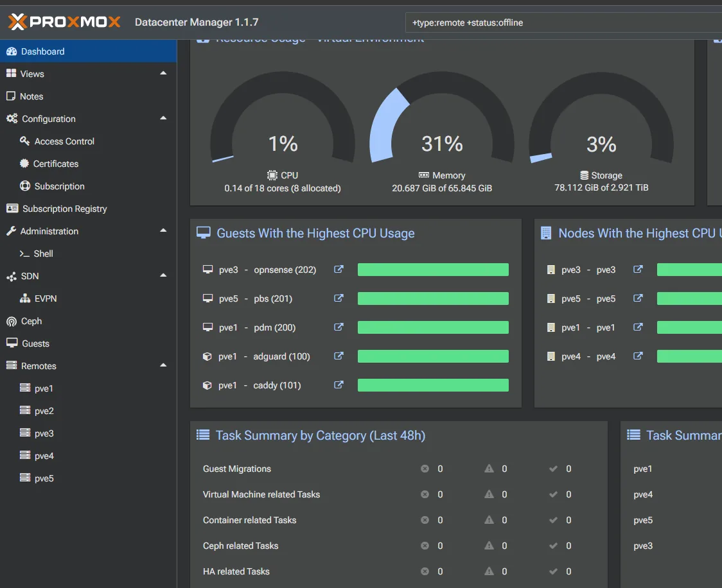
Task: Open the Ceph page
Action: point(89,321)
